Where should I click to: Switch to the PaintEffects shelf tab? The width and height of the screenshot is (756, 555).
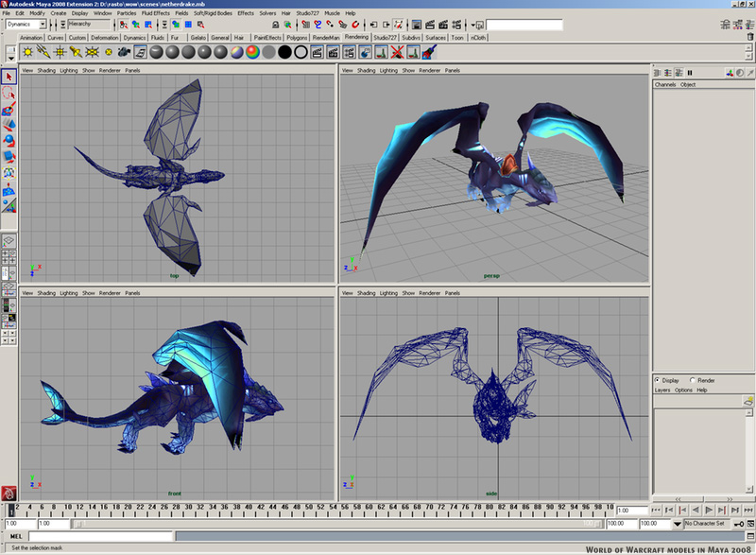pos(267,38)
